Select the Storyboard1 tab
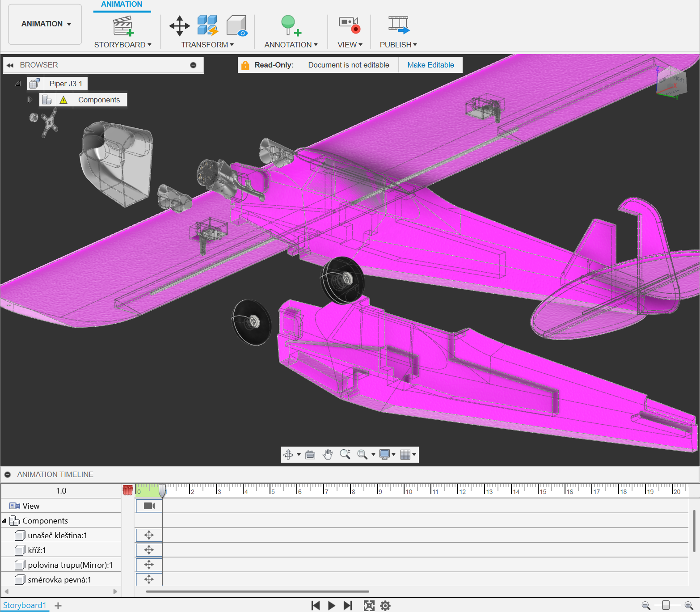The width and height of the screenshot is (700, 612). point(25,605)
